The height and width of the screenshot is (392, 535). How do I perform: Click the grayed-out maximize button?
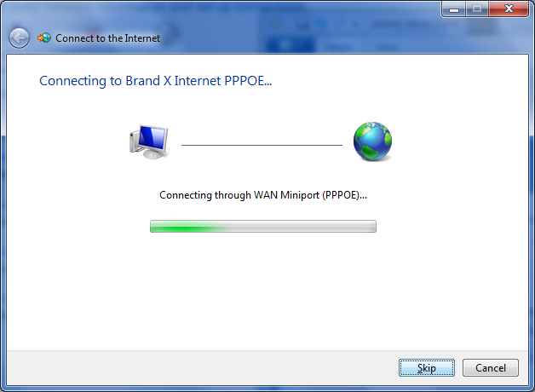coord(477,9)
